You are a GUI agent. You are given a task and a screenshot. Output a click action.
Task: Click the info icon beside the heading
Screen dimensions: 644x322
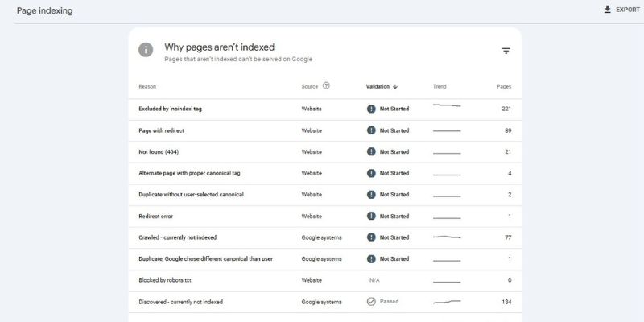[146, 50]
